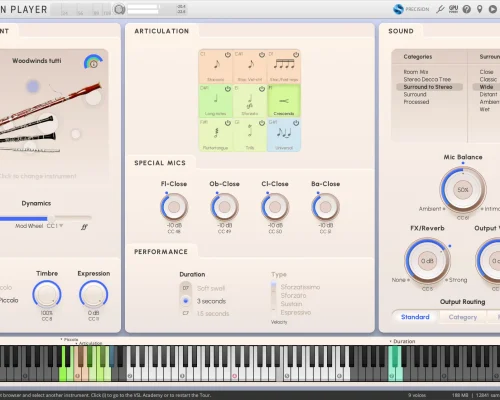
Task: Toggle power icon on the Fluttertongue cell
Action: [228, 123]
